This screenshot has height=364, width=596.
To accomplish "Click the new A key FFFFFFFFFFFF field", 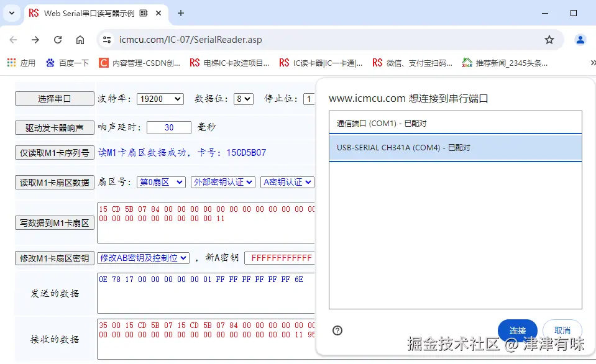I will click(280, 258).
